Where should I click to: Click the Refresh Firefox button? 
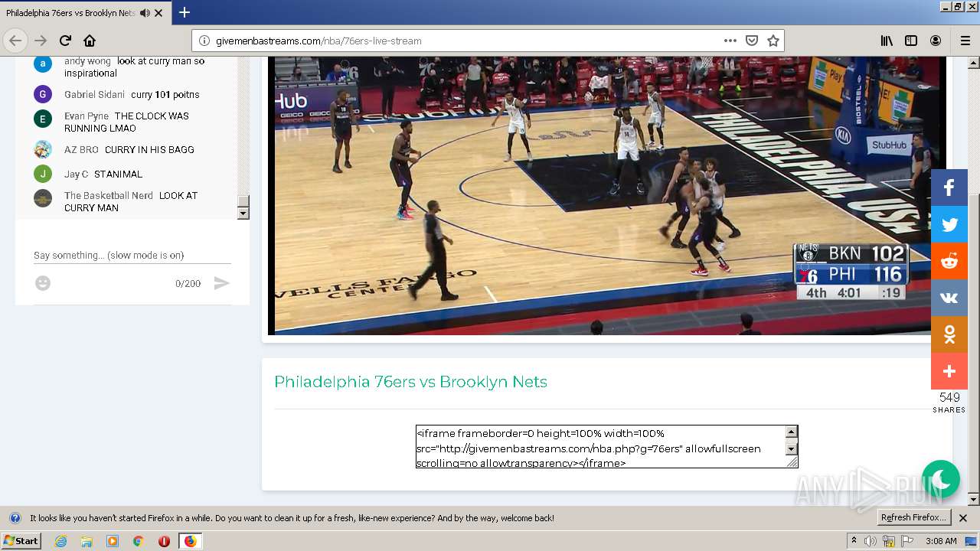914,517
